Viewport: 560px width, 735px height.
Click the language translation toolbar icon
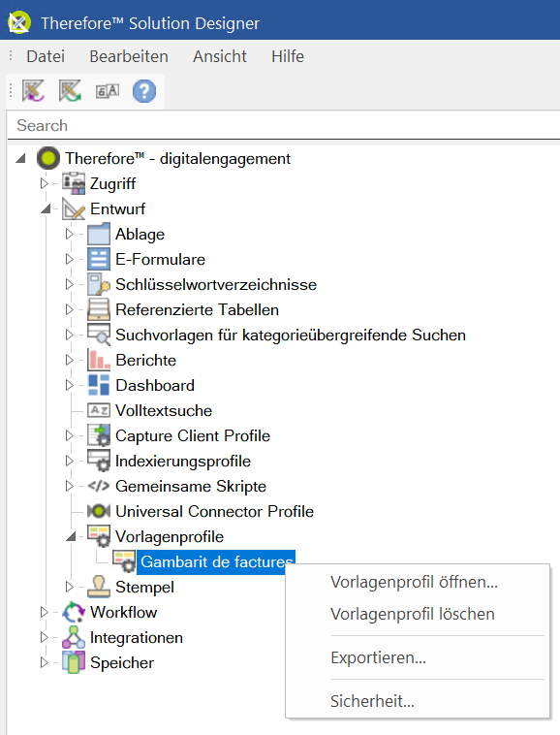(108, 90)
